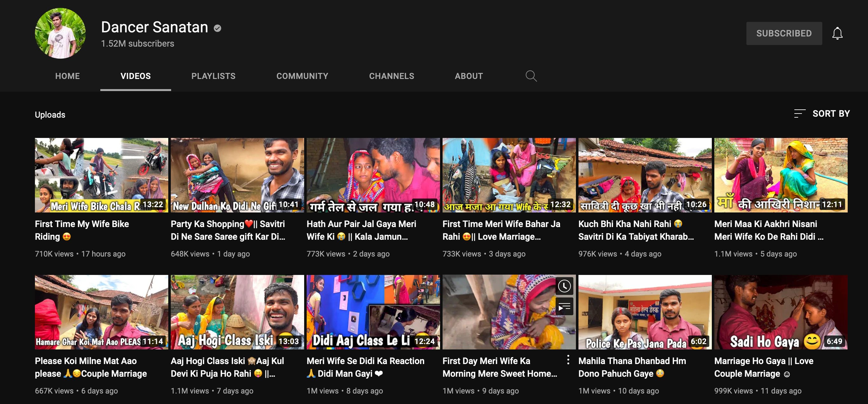Switch to the HOME tab

(x=67, y=76)
